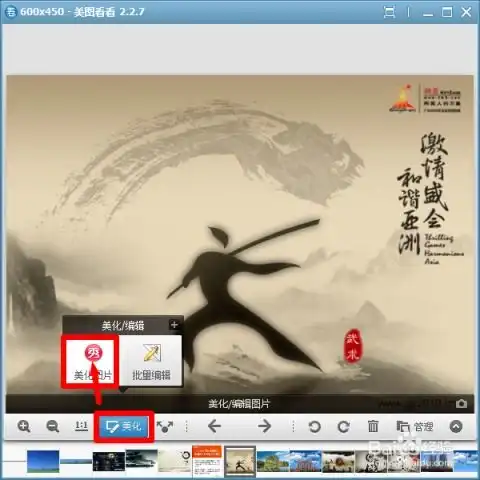Open the dark night scene thumbnail
Screen dimensions: 480x480
pyautogui.click(x=109, y=461)
